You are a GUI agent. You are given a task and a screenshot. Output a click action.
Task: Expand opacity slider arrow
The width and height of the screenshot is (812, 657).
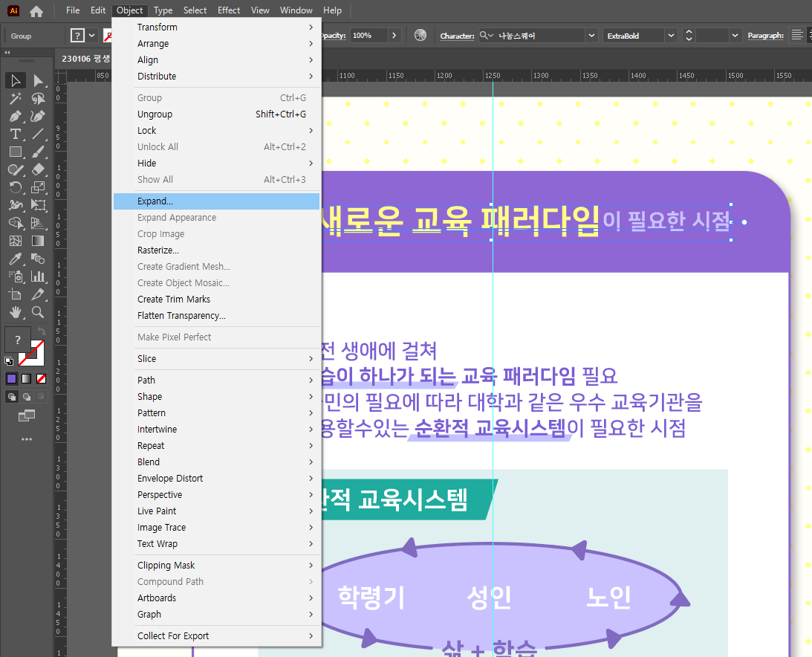coord(394,35)
